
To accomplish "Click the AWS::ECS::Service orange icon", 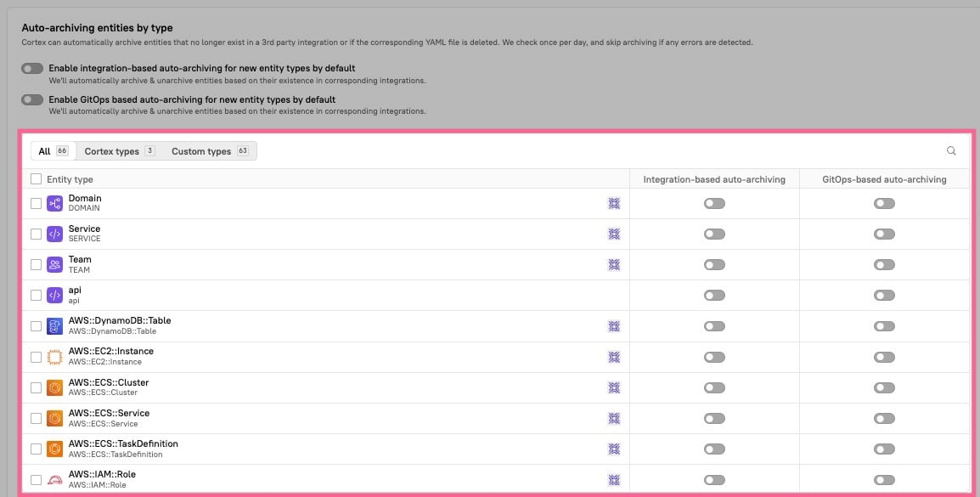I will pos(55,418).
